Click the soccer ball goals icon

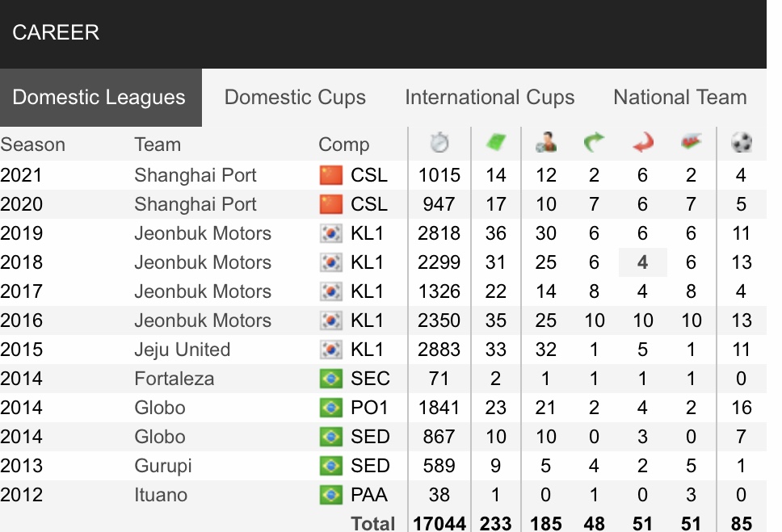coord(742,143)
